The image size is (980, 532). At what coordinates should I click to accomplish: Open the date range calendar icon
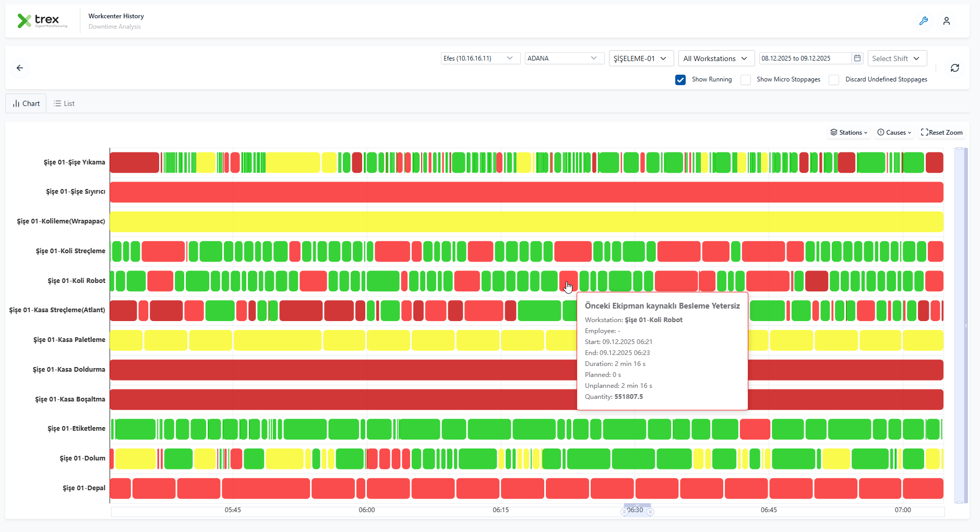[857, 58]
